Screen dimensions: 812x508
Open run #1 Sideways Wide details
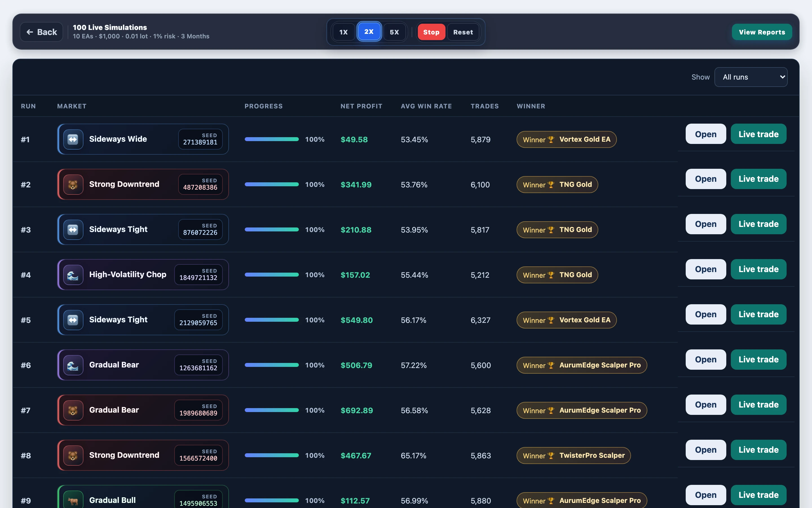point(706,134)
